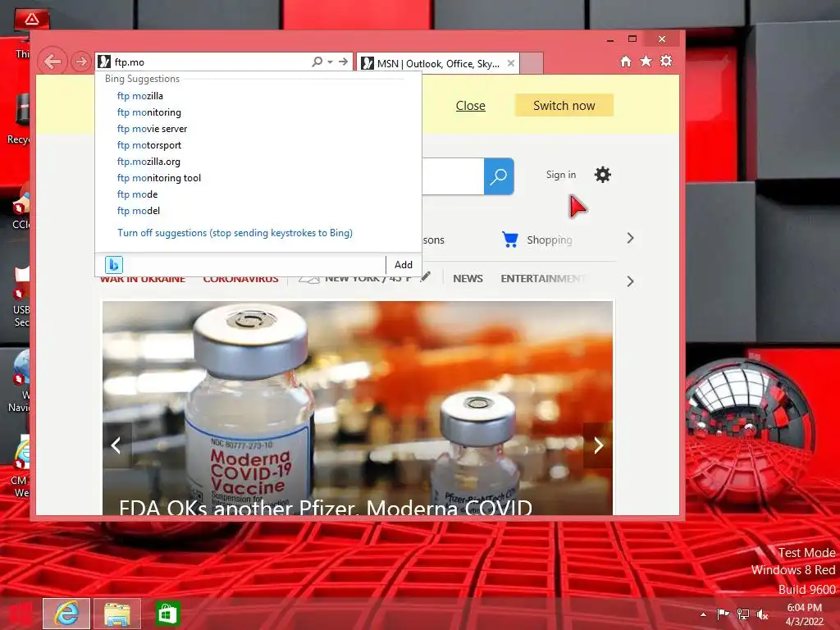The image size is (840, 630).
Task: Open the browser Tools gear icon
Action: point(666,61)
